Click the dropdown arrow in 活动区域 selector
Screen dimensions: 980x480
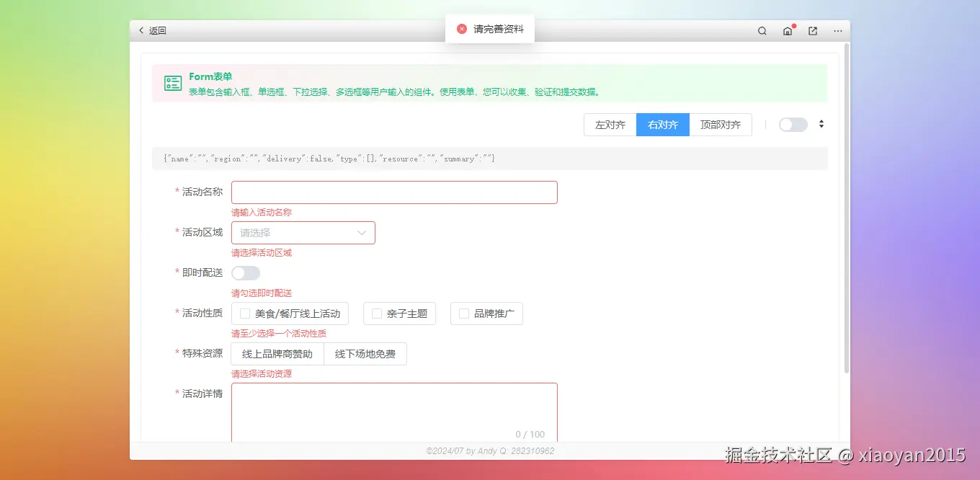362,233
